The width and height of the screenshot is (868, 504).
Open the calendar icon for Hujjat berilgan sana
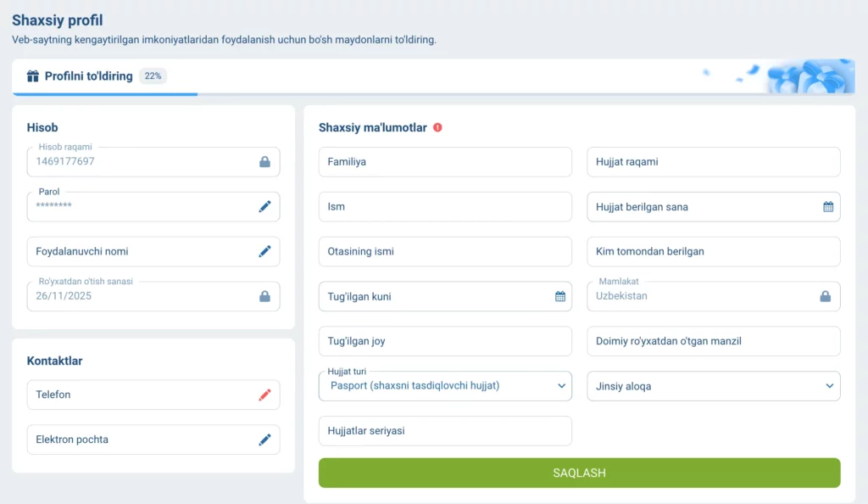click(x=828, y=206)
